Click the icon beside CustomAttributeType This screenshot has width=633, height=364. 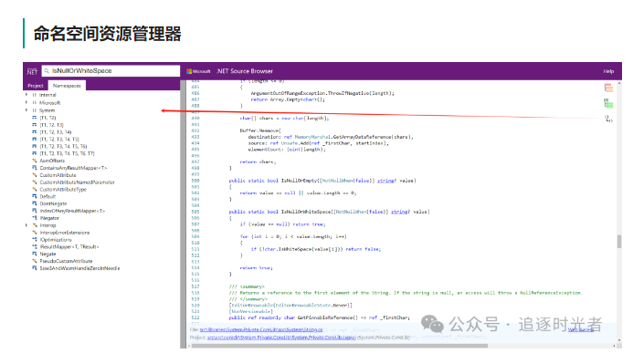click(x=35, y=189)
